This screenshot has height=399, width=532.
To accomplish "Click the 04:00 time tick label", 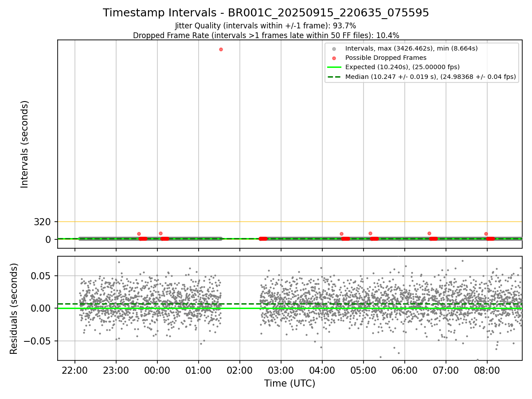I will click(322, 370).
